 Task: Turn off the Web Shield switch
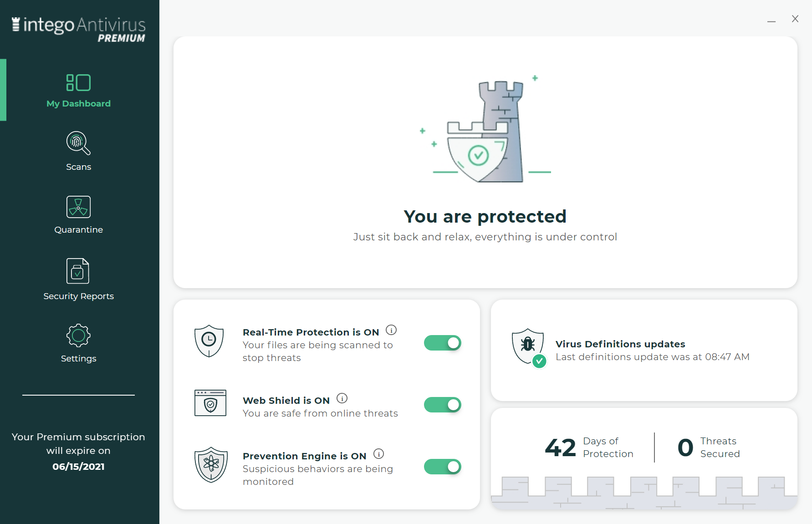pyautogui.click(x=442, y=405)
